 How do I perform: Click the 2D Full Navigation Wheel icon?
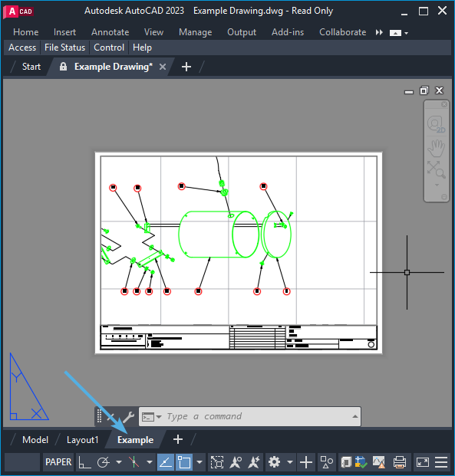pyautogui.click(x=436, y=124)
